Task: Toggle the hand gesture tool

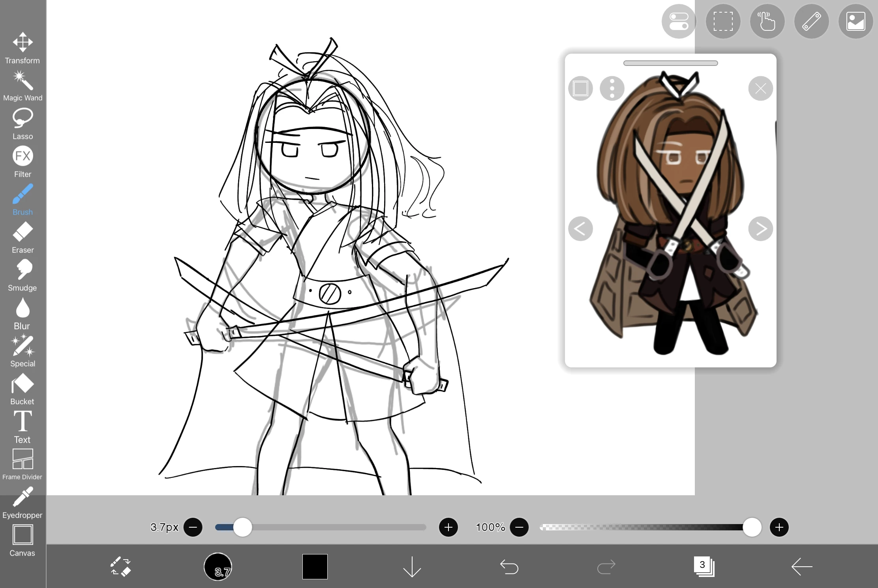Action: [x=767, y=22]
